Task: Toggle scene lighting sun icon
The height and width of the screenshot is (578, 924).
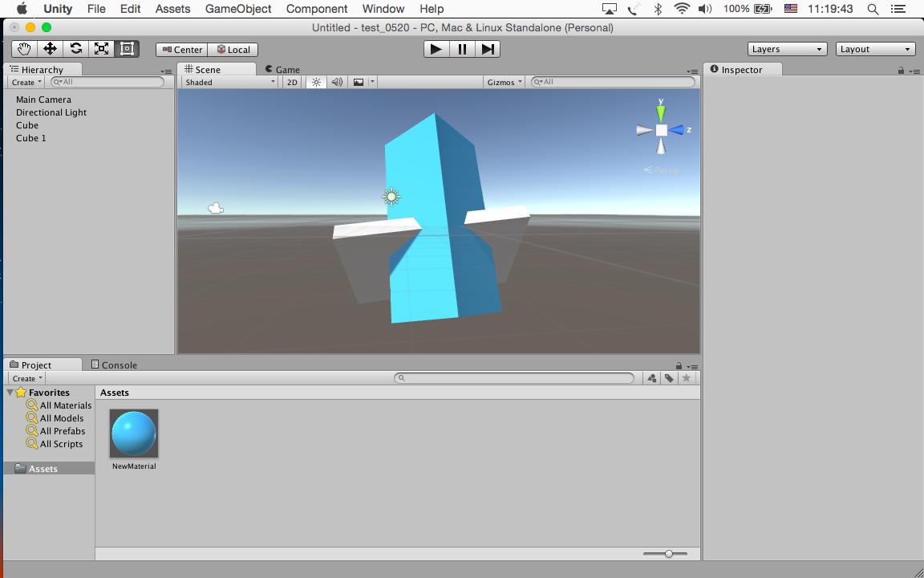Action: click(316, 82)
